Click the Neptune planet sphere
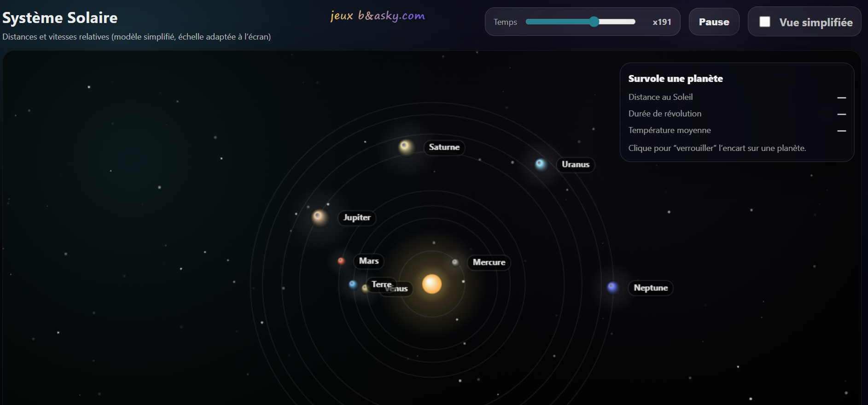This screenshot has height=405, width=868. tap(612, 287)
